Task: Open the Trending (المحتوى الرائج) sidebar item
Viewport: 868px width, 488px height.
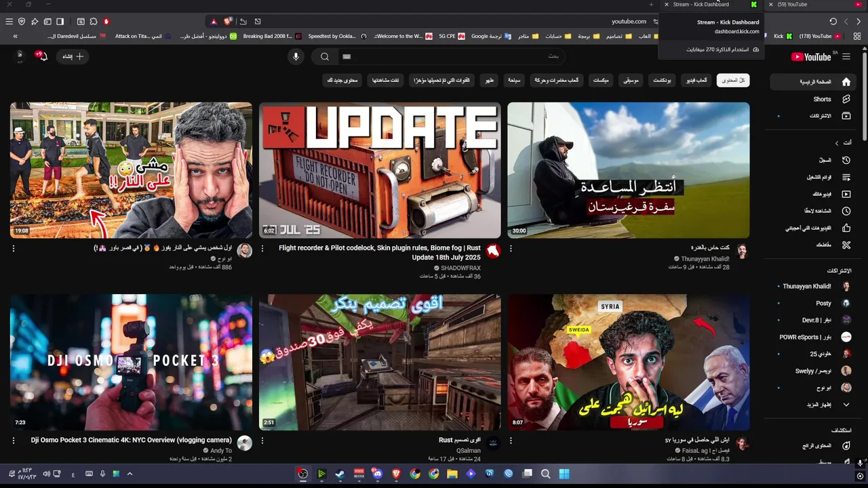Action: pyautogui.click(x=814, y=446)
